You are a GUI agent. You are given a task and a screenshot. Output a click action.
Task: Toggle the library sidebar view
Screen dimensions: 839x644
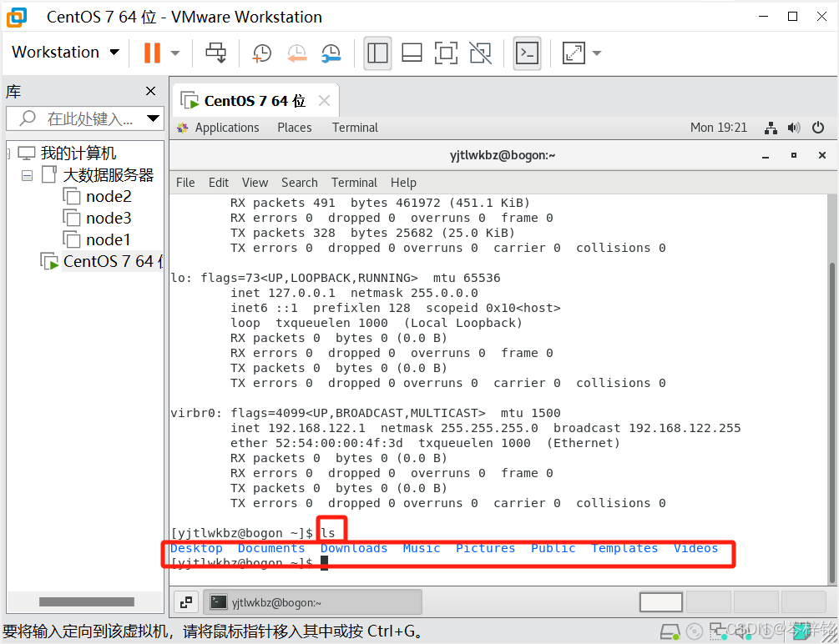click(x=378, y=53)
